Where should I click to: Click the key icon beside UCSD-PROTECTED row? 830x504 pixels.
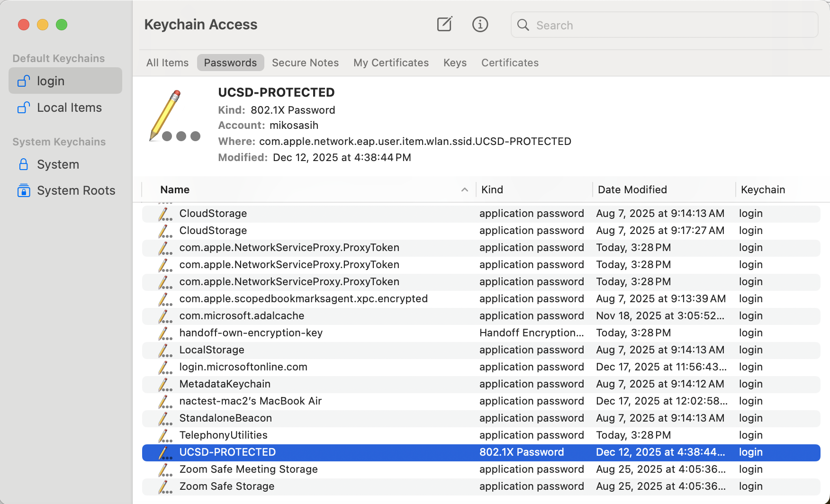click(165, 452)
